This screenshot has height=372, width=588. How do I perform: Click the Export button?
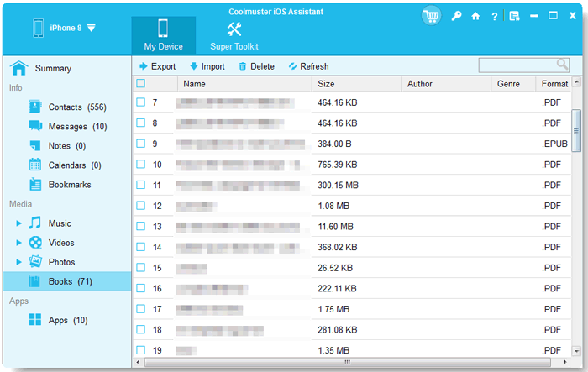157,66
